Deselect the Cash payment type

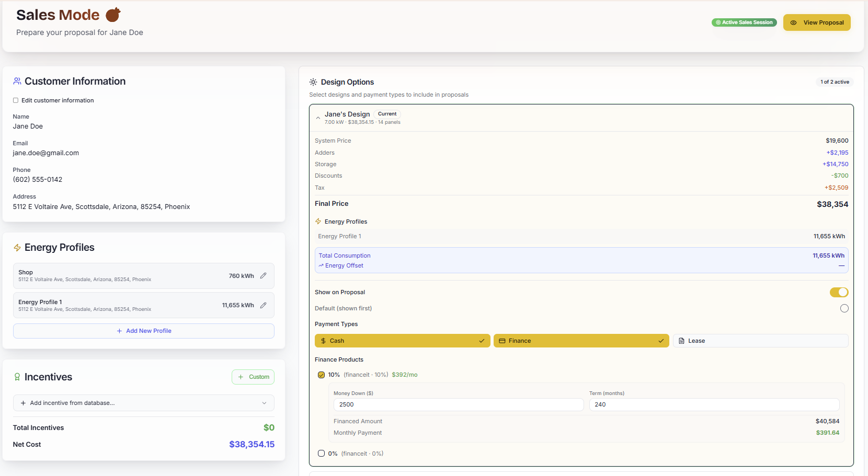pos(403,341)
